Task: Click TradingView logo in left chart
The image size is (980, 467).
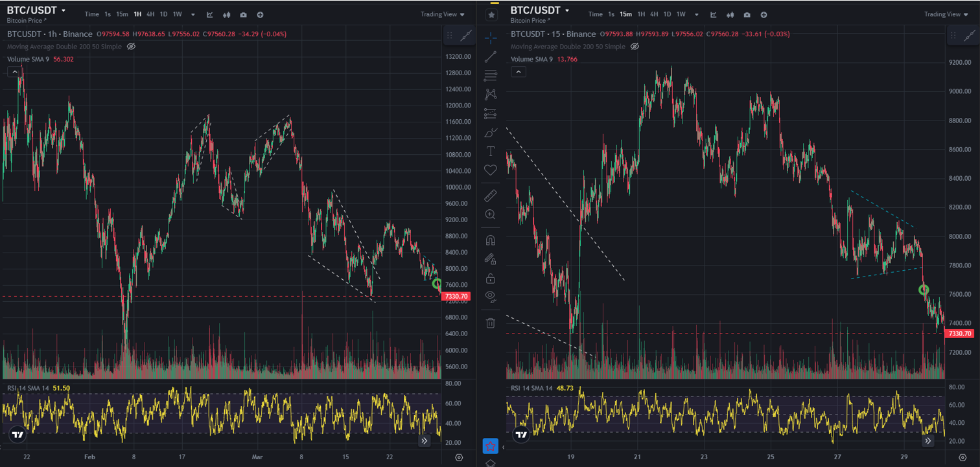Action: (x=18, y=435)
